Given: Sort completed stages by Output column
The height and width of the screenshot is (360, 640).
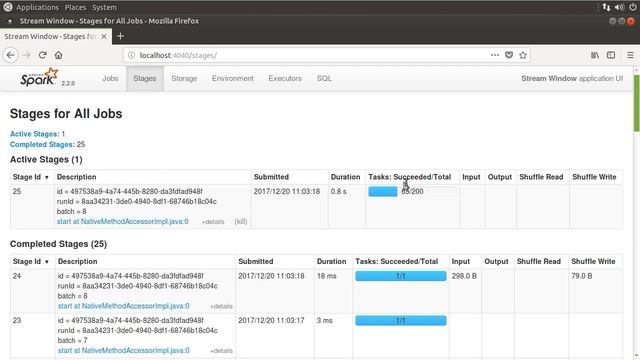Looking at the screenshot, I should (x=496, y=262).
